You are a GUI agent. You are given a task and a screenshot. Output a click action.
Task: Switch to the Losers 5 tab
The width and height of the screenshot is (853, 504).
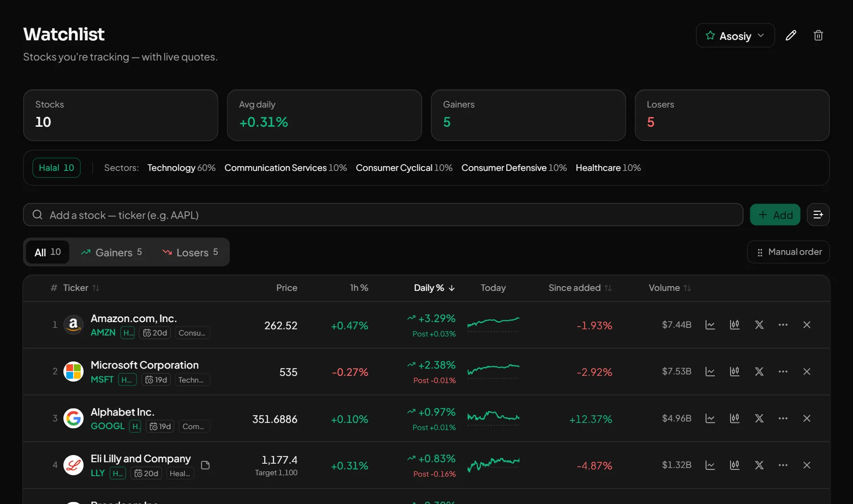190,252
